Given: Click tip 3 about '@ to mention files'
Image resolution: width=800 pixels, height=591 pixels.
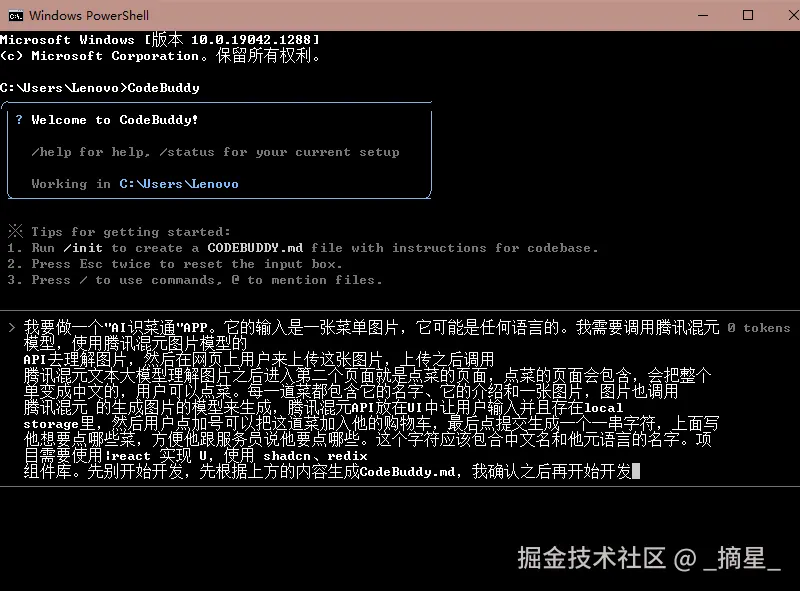Looking at the screenshot, I should click(x=194, y=280).
